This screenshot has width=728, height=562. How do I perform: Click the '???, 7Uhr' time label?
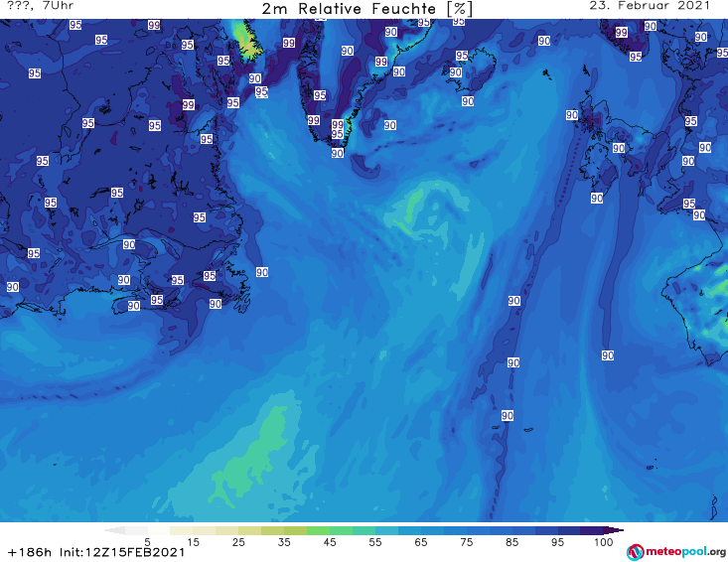[x=40, y=6]
